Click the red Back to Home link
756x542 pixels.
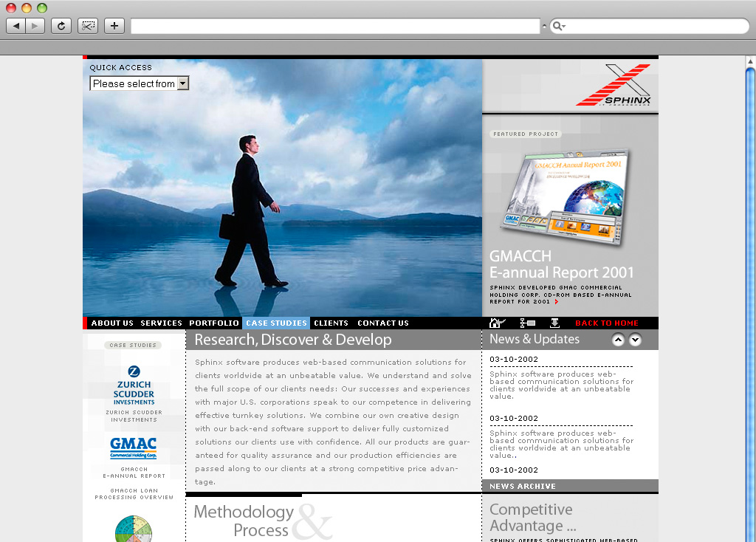pos(606,323)
